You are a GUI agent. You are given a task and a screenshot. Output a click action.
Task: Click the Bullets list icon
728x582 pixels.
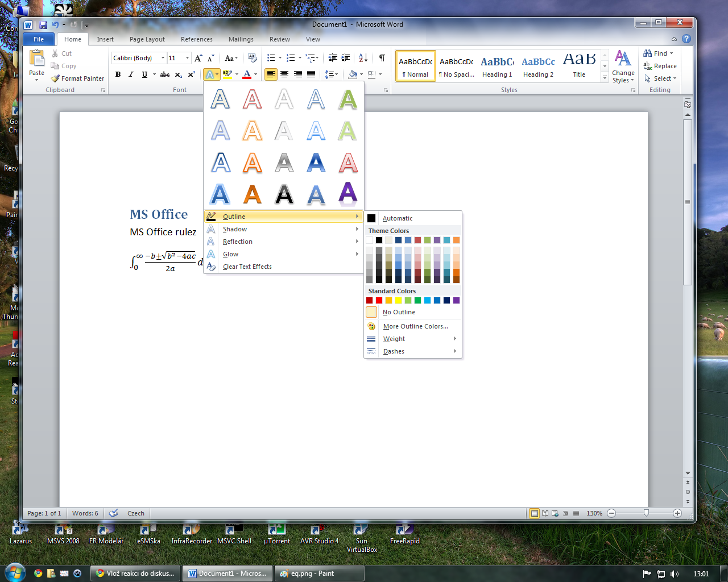[x=271, y=58]
